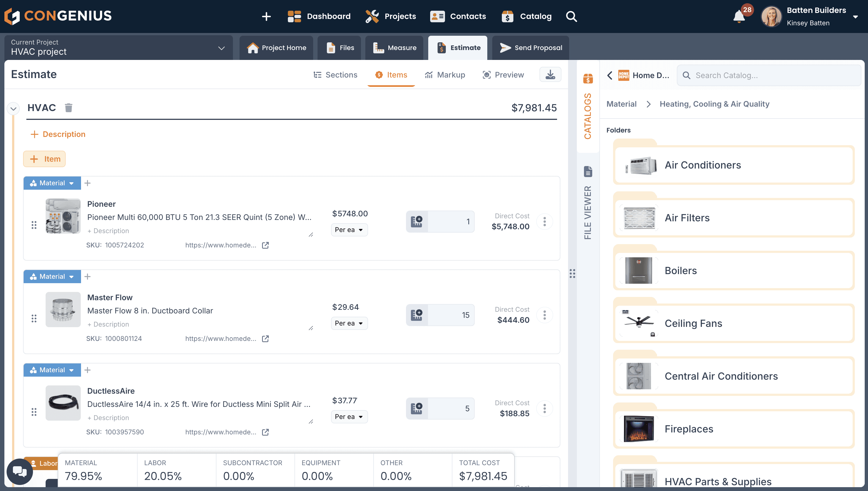Viewport: 868px width, 491px height.
Task: Open the File Viewer side panel icon
Action: tap(588, 171)
